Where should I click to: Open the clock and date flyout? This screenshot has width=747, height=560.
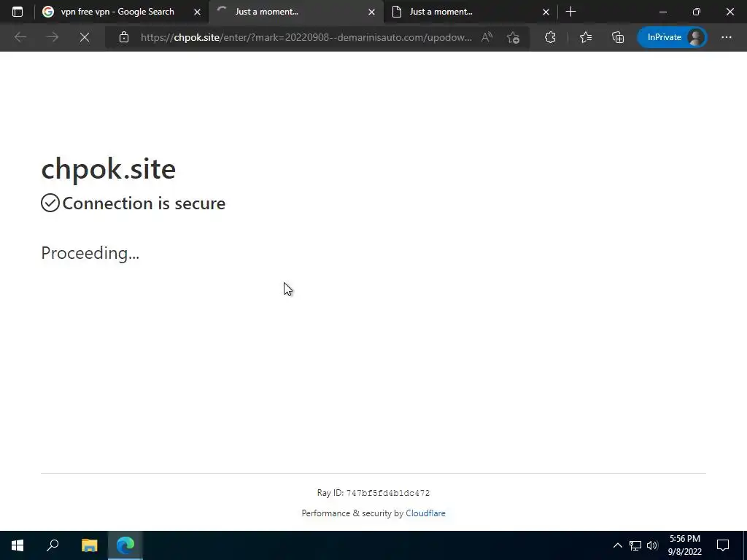point(684,545)
